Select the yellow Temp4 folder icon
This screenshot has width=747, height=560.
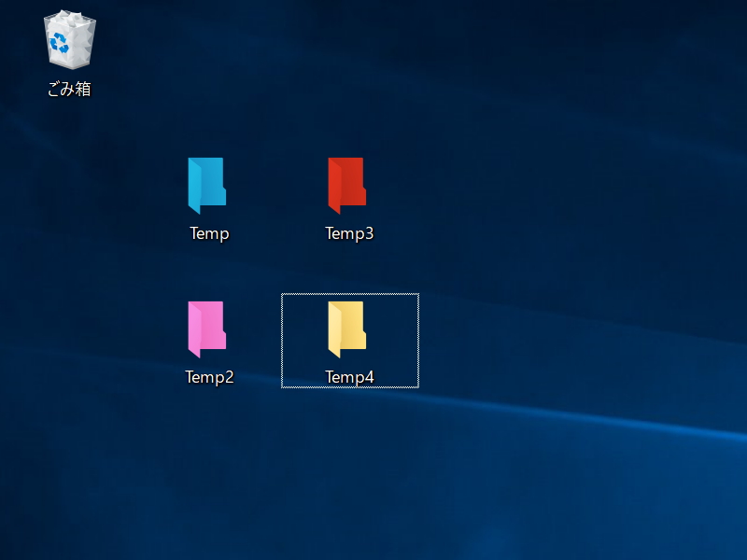coord(346,329)
